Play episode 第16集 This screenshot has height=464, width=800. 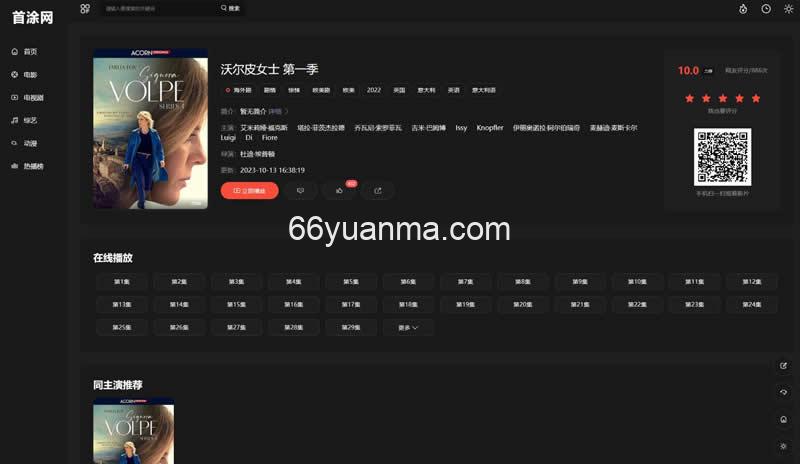293,305
